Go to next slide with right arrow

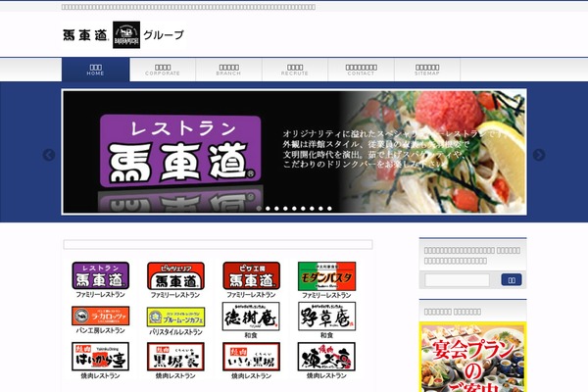(x=539, y=155)
